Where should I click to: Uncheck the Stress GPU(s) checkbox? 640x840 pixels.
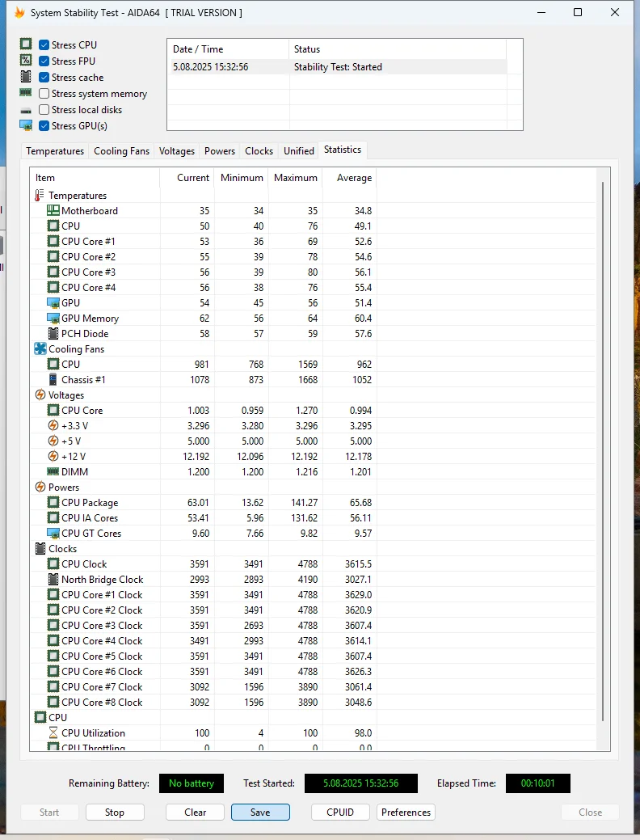[x=44, y=125]
